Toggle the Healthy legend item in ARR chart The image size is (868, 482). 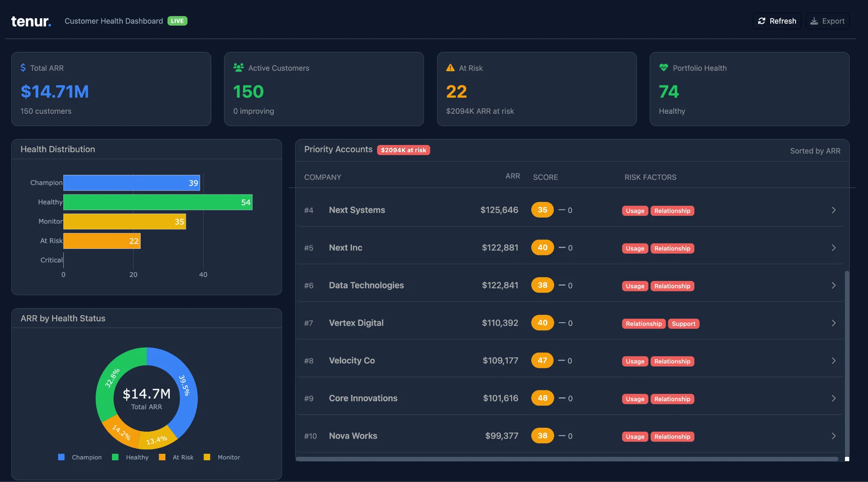[x=131, y=457]
